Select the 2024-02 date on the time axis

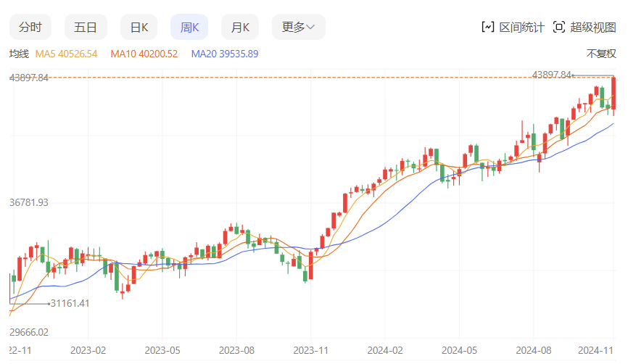(x=385, y=349)
